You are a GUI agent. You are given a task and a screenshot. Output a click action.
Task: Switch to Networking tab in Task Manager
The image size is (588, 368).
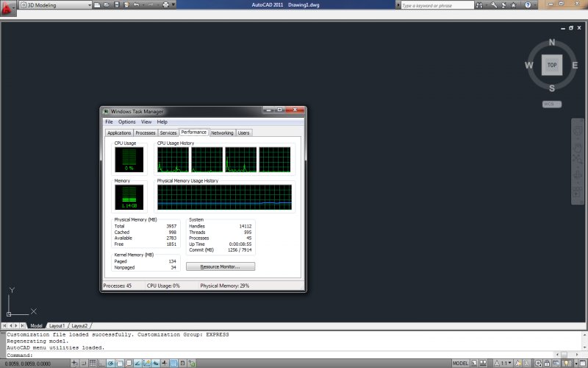point(222,133)
